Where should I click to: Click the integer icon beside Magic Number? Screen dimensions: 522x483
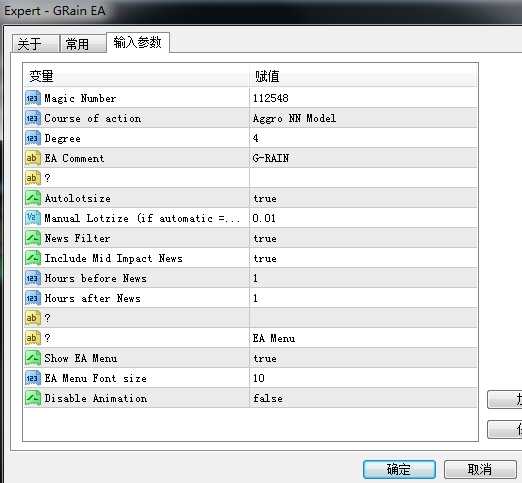(33, 98)
